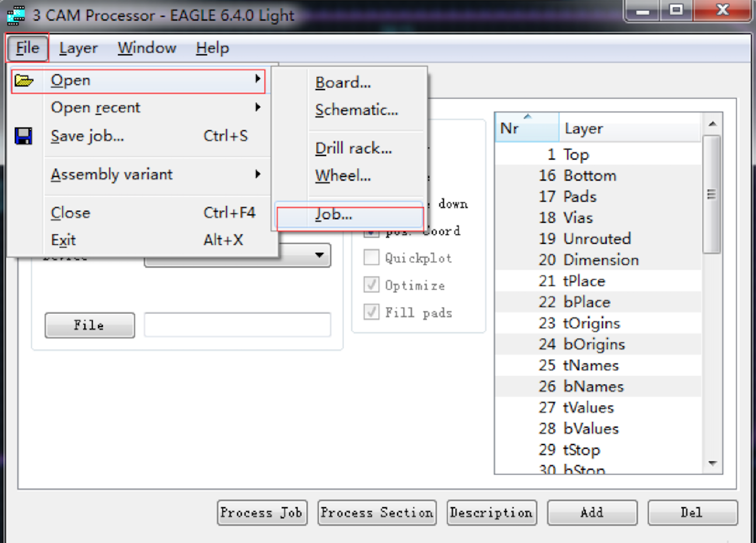Choose Job... in the Open submenu
The width and height of the screenshot is (756, 543).
pos(350,215)
